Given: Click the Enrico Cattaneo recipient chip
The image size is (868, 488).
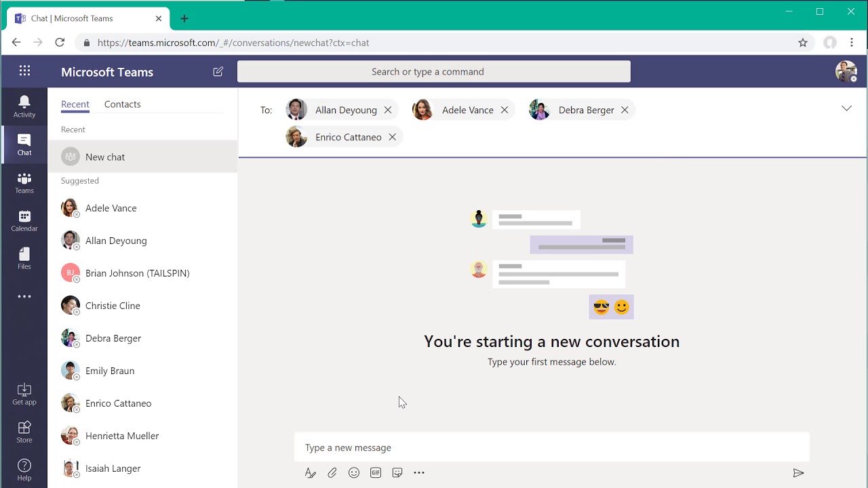Looking at the screenshot, I should [x=343, y=137].
